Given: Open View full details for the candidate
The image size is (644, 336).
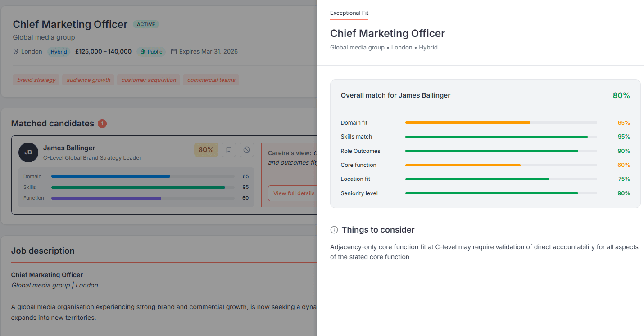Looking at the screenshot, I should click(294, 193).
